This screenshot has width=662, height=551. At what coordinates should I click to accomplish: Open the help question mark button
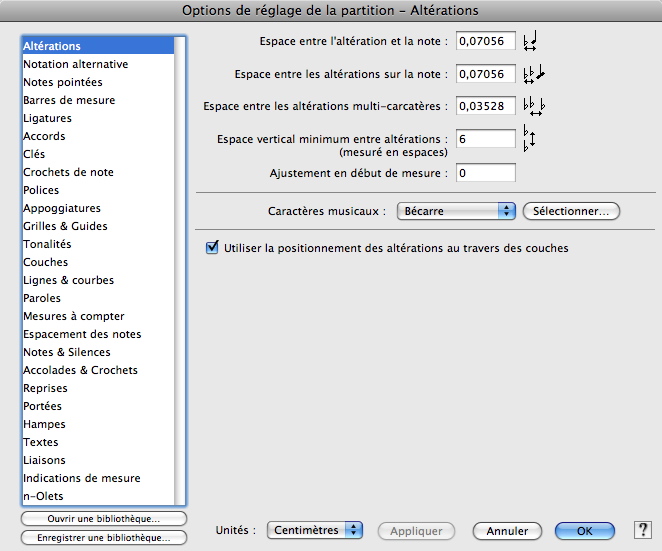643,530
